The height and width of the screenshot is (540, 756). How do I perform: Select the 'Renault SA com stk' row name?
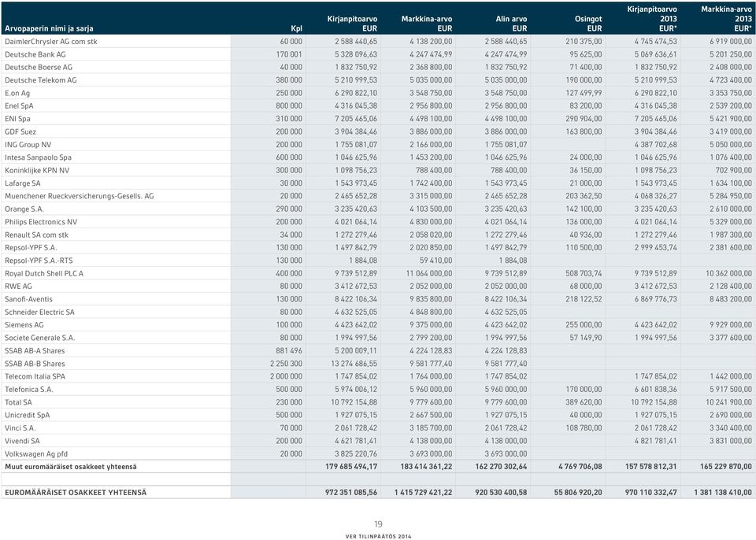37,235
